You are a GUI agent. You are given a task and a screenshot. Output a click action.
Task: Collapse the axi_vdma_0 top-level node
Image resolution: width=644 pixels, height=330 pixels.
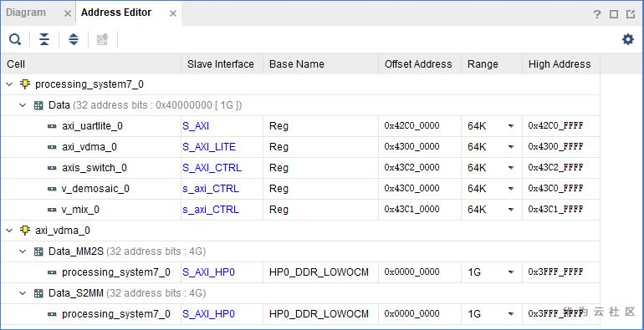click(9, 231)
